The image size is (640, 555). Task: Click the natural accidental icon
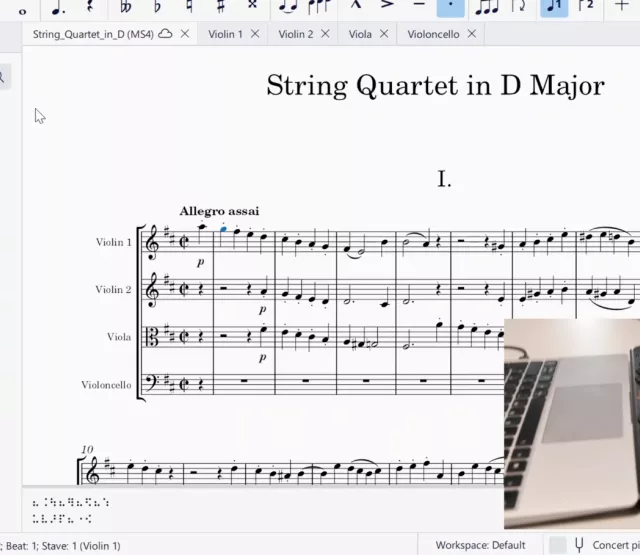click(189, 6)
